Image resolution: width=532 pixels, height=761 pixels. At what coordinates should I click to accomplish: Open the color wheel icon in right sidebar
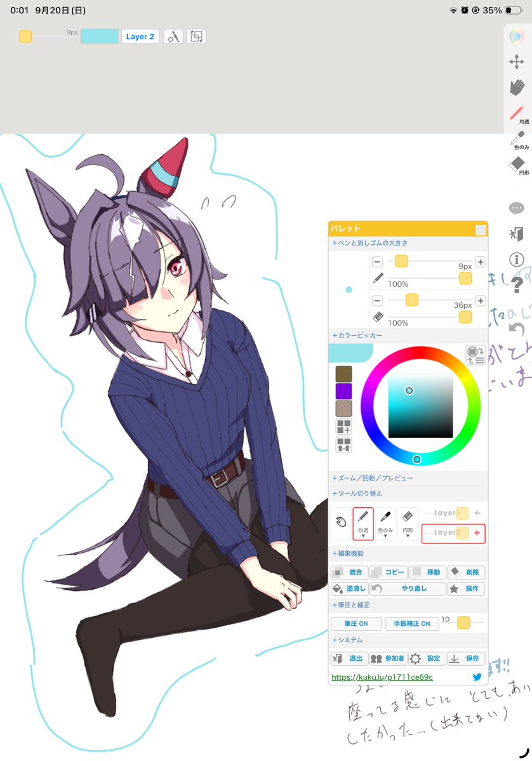(x=516, y=36)
